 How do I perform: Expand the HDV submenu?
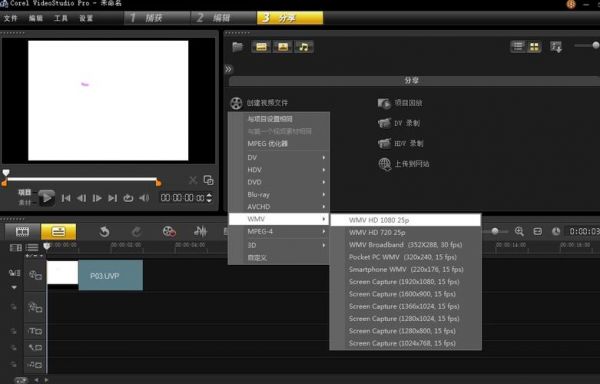pos(279,170)
